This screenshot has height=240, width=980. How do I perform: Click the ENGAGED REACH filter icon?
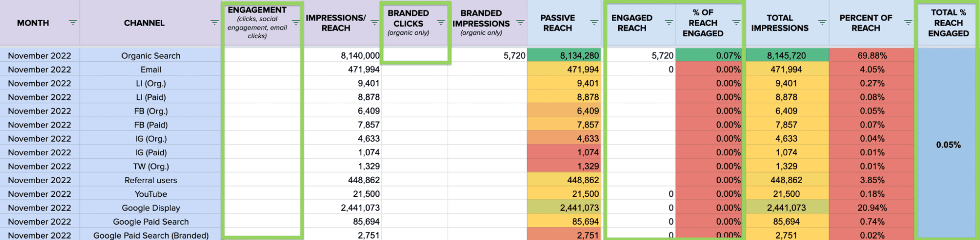669,23
